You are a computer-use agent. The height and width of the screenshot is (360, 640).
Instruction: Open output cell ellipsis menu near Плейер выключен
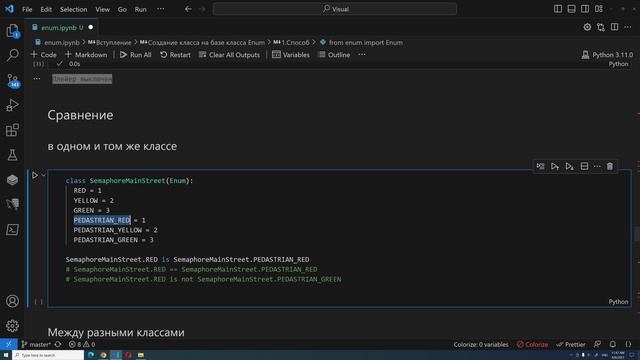pyautogui.click(x=37, y=79)
